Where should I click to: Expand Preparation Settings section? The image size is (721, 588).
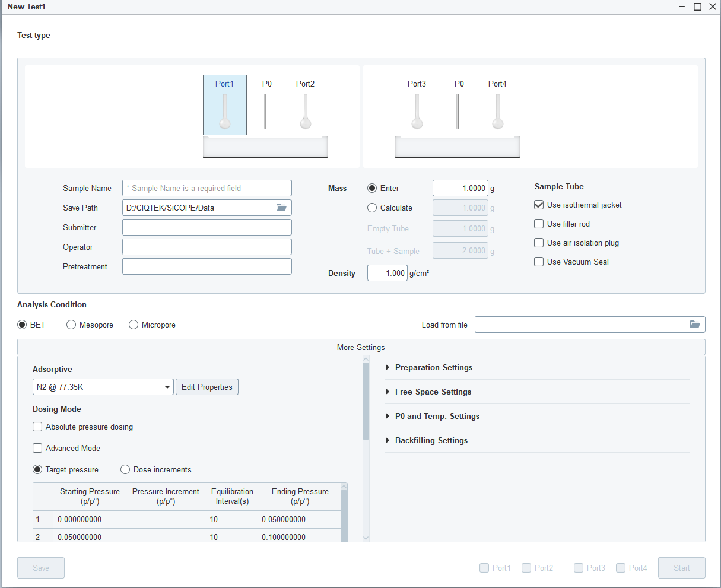tap(434, 367)
